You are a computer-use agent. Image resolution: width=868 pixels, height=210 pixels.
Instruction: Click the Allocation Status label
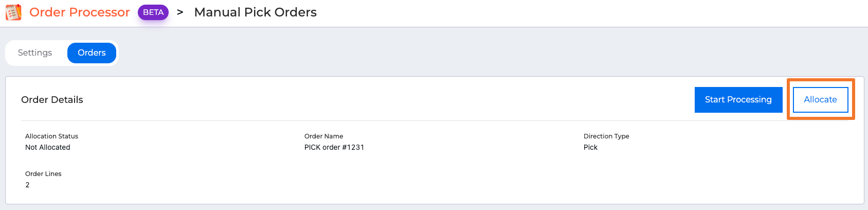pyautogui.click(x=51, y=136)
